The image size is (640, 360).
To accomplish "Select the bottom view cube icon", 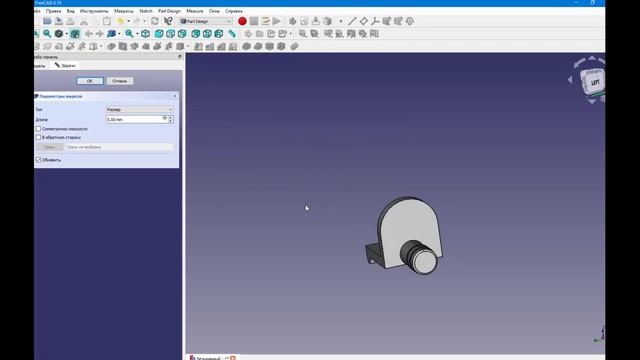I will coord(207,34).
